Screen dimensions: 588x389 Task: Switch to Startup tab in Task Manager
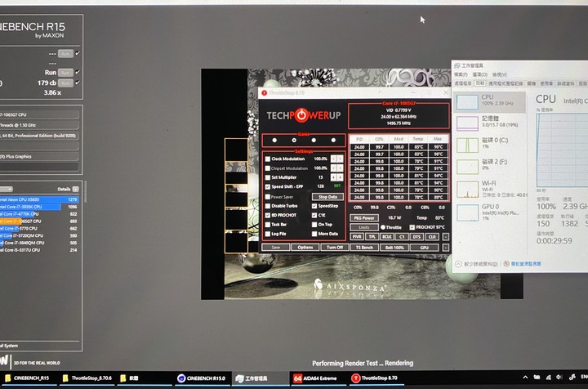[x=532, y=83]
